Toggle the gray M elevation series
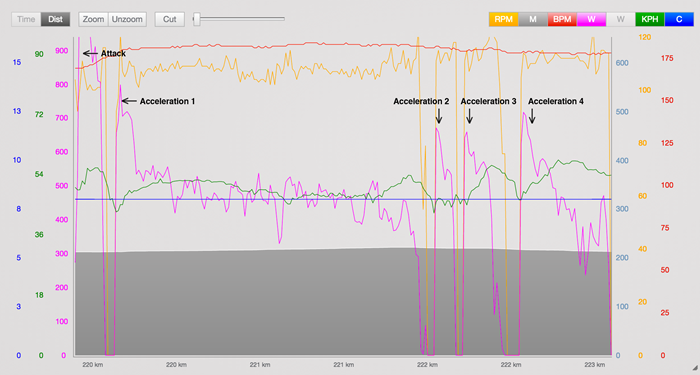The width and height of the screenshot is (700, 375). (x=533, y=19)
